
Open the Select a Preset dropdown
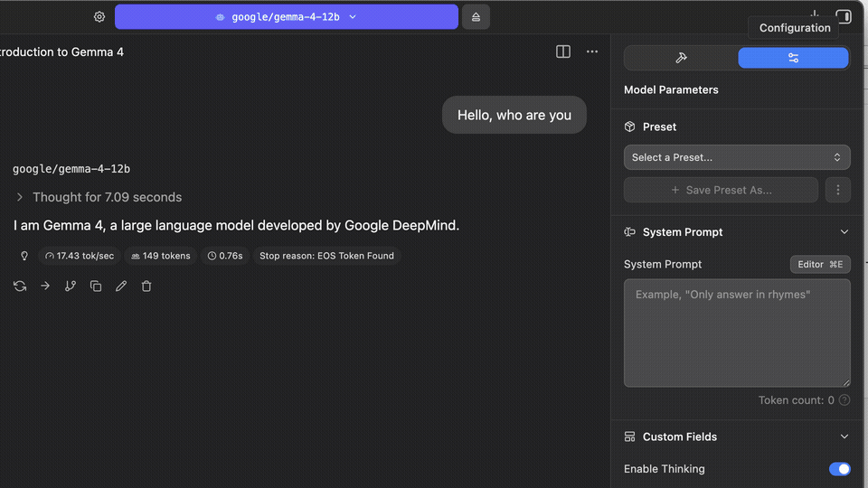tap(737, 157)
